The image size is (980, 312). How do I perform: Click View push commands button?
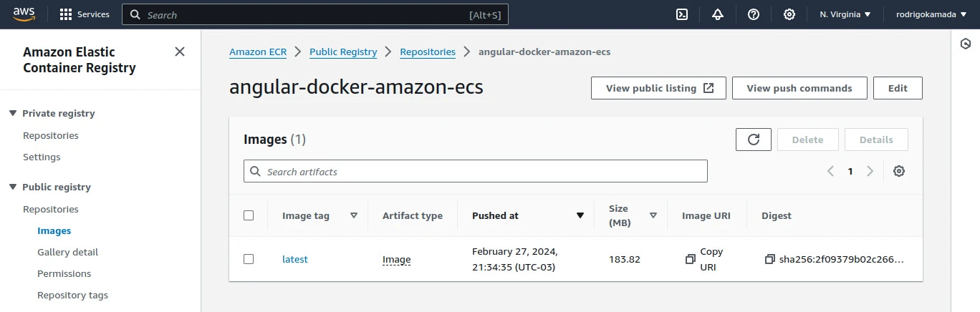799,88
